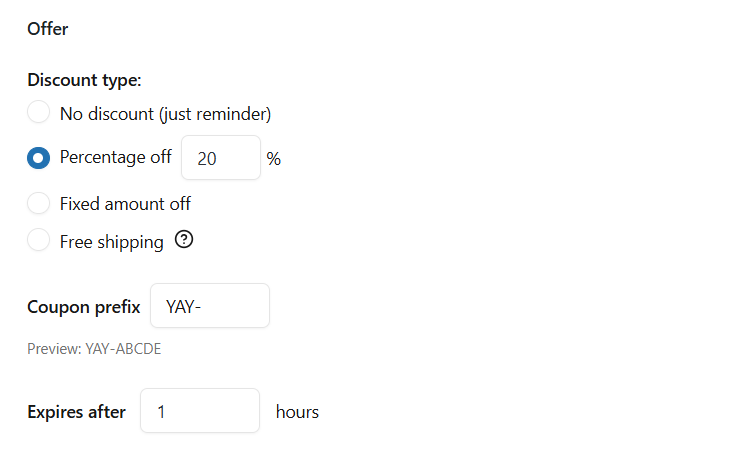This screenshot has width=737, height=459.
Task: Click the % symbol beside percentage field
Action: pyautogui.click(x=273, y=158)
